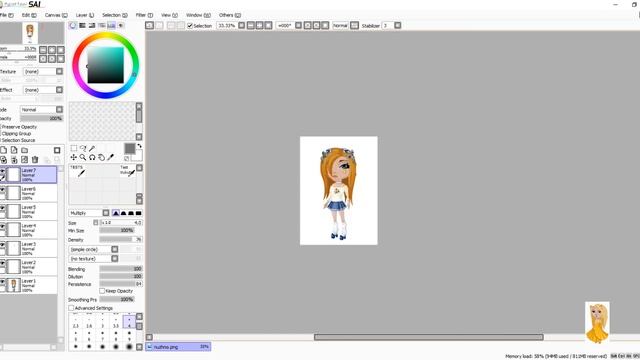Hide Layer6 with its eye icon
The width and height of the screenshot is (640, 360).
[x=3, y=190]
